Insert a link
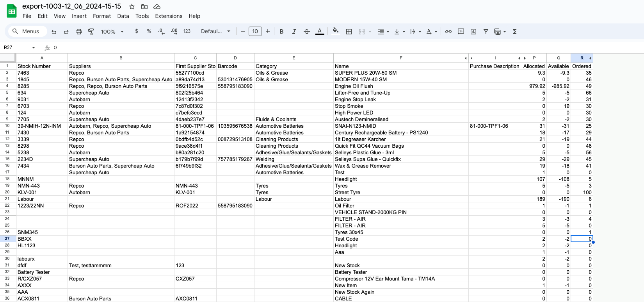The width and height of the screenshot is (644, 302). [x=448, y=32]
